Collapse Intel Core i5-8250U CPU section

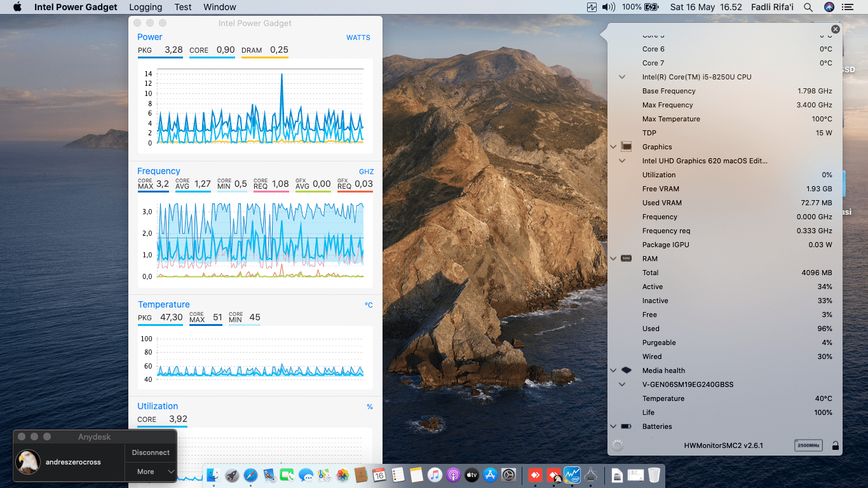click(622, 77)
